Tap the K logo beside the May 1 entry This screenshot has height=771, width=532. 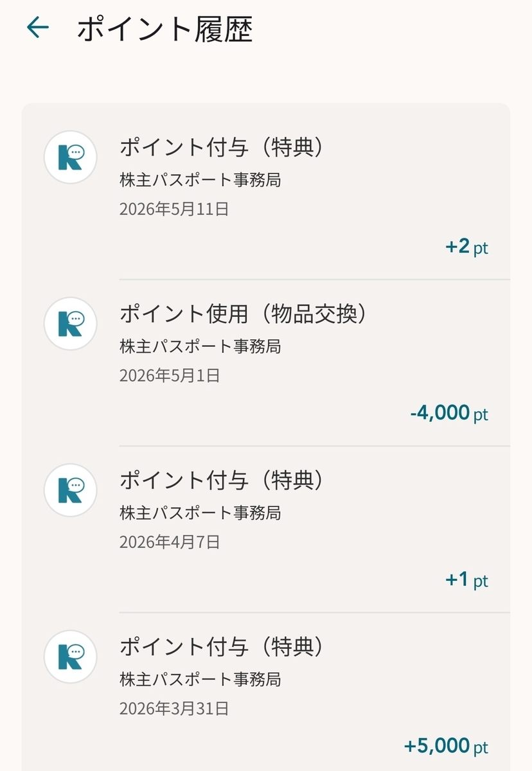click(x=70, y=324)
